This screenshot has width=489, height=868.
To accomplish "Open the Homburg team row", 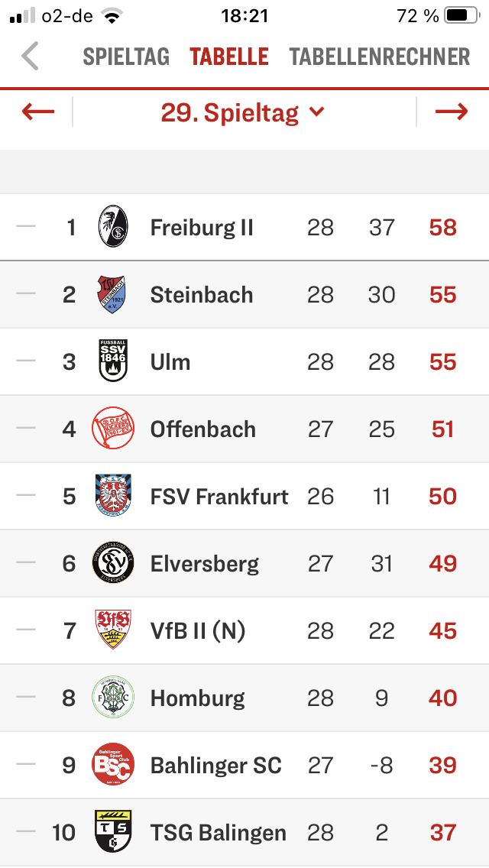I will pyautogui.click(x=244, y=698).
